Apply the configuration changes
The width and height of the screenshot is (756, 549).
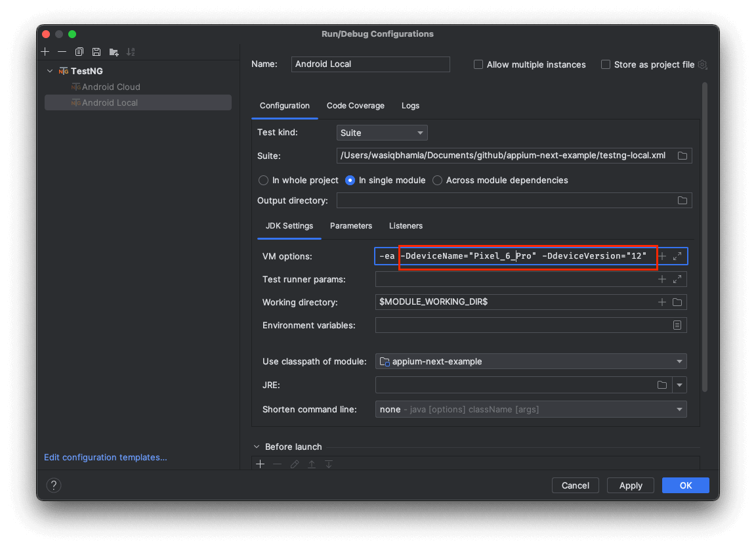coord(630,485)
